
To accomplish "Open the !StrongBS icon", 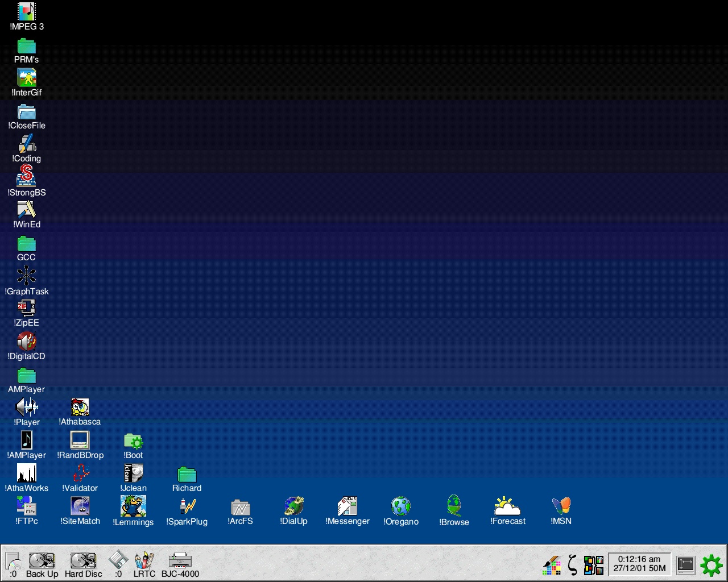I will click(x=27, y=176).
